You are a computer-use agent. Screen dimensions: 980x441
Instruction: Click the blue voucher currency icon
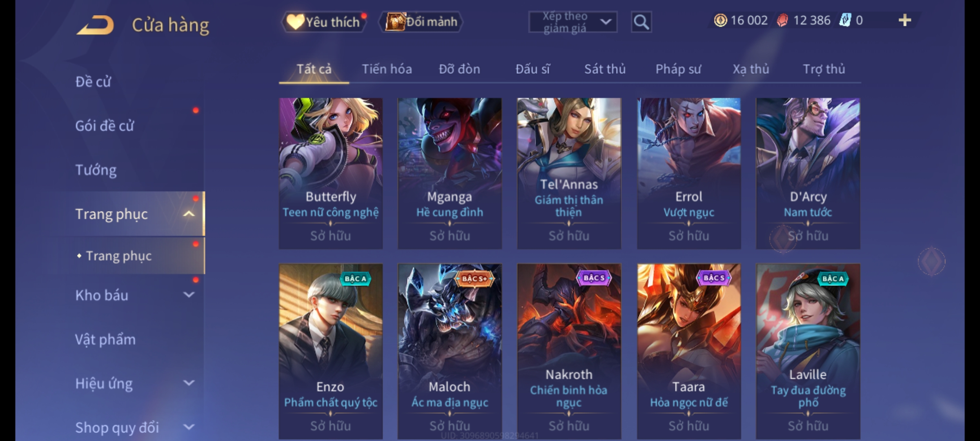845,20
